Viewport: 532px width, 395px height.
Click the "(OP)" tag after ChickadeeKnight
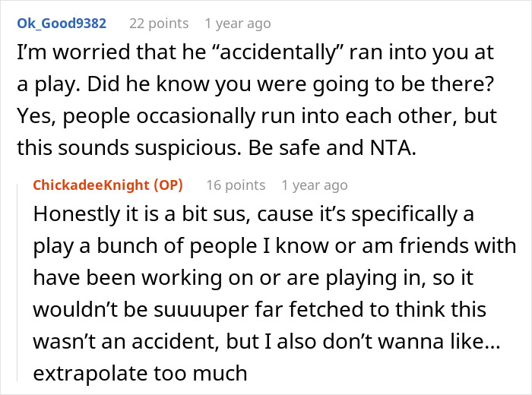click(x=168, y=185)
